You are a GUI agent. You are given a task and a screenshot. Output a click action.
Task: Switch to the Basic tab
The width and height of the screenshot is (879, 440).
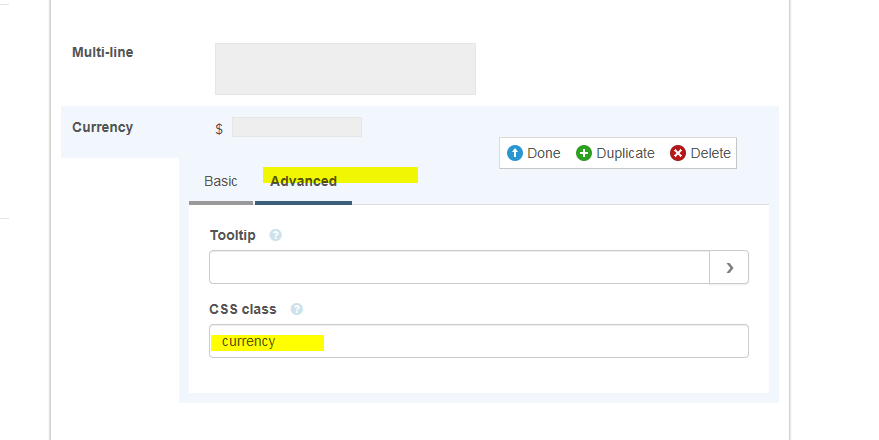pyautogui.click(x=221, y=182)
